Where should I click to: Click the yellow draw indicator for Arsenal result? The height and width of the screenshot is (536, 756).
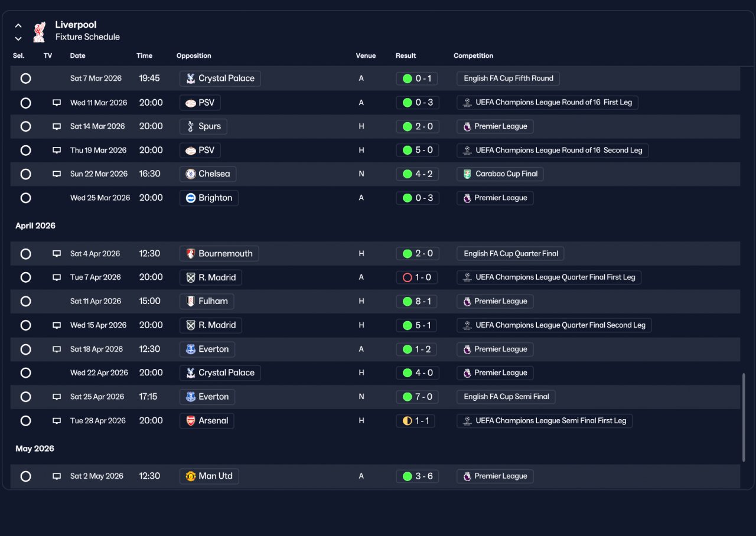(x=407, y=421)
